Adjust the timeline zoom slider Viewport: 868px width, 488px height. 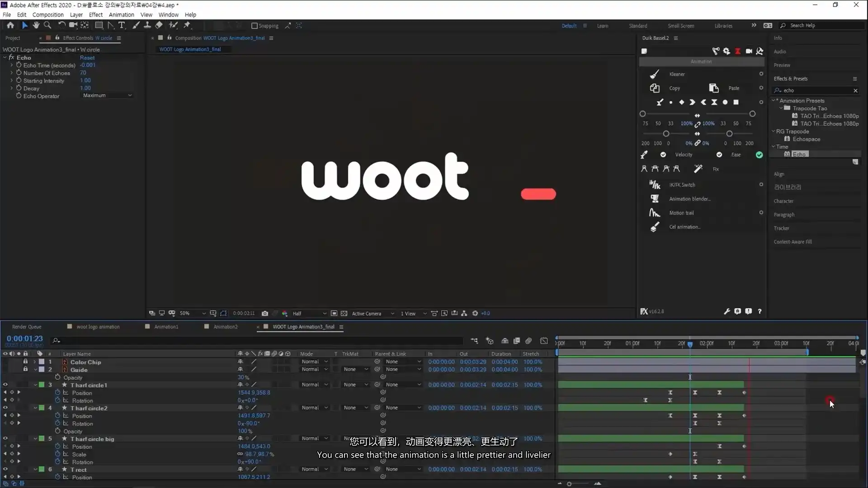click(569, 484)
